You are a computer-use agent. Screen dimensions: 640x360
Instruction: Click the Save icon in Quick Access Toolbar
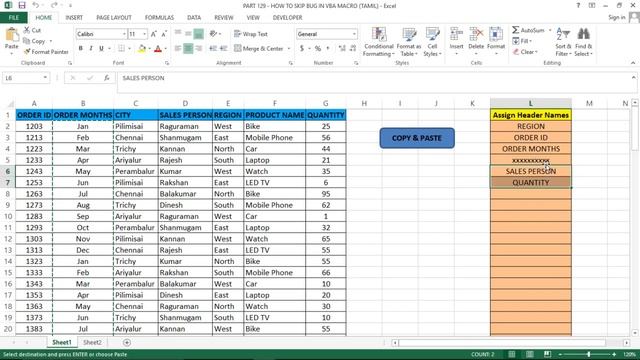(22, 5)
